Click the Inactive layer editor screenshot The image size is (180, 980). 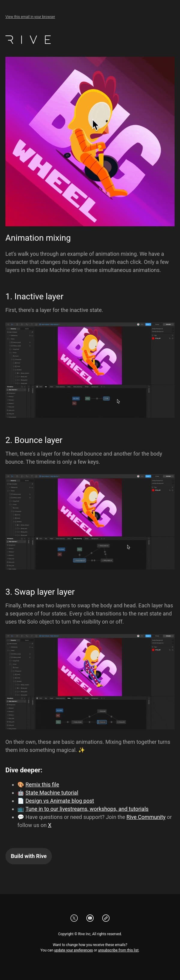pyautogui.click(x=90, y=370)
